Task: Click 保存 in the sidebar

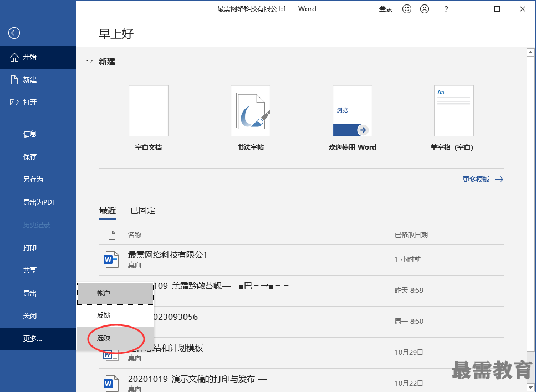Action: pyautogui.click(x=38, y=157)
